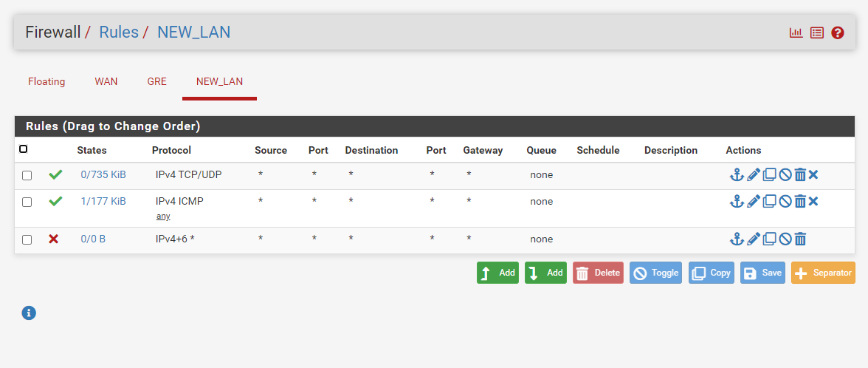Select the IPv4 ICMP rule checkbox
This screenshot has height=368, width=868.
pyautogui.click(x=27, y=202)
